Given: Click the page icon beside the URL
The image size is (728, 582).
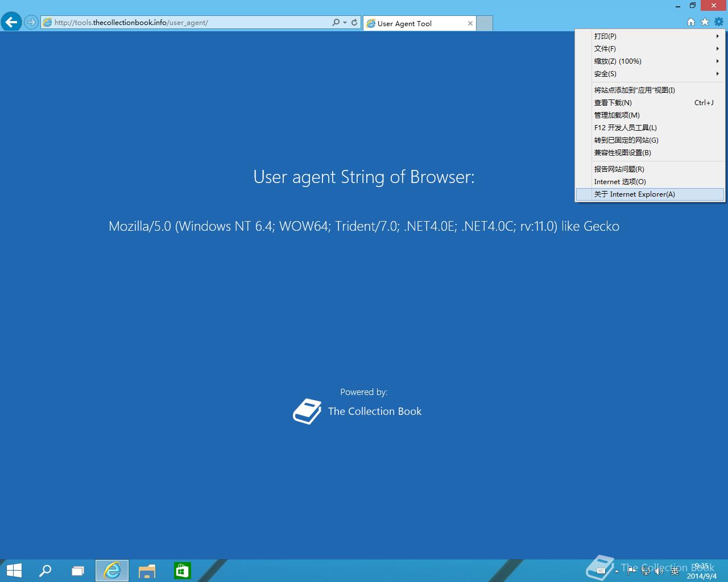Looking at the screenshot, I should pyautogui.click(x=47, y=23).
